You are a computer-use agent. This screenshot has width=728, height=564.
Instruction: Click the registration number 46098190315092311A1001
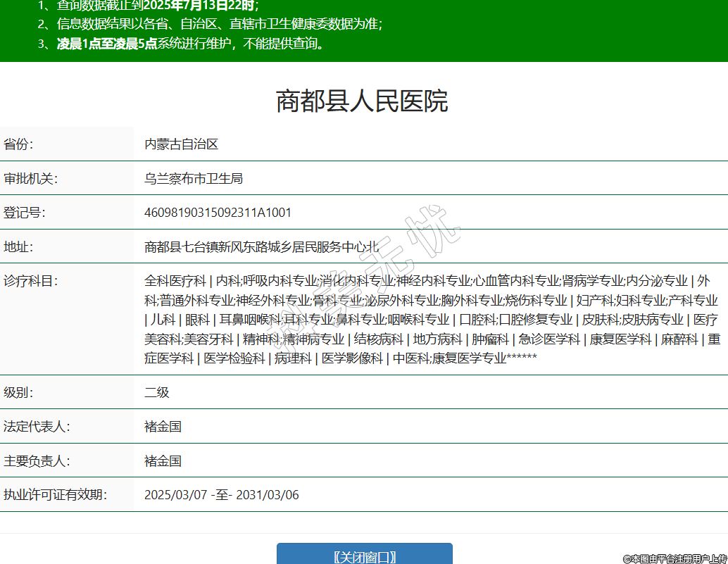tap(218, 213)
